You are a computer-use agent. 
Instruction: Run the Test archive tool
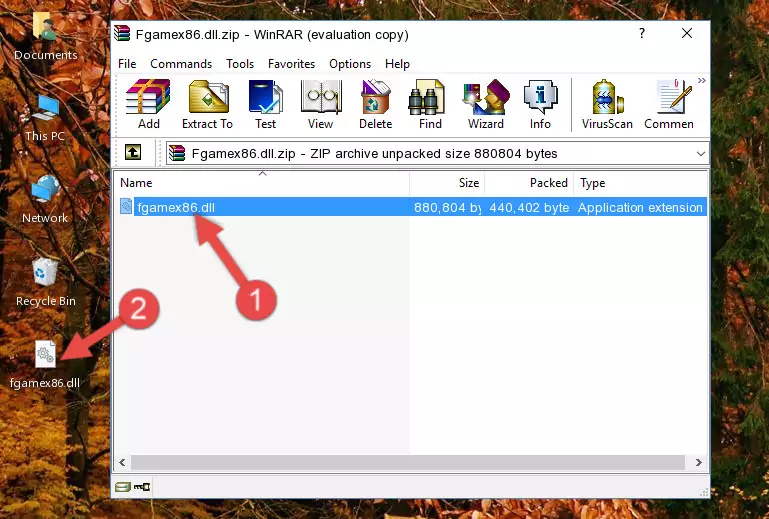265,104
